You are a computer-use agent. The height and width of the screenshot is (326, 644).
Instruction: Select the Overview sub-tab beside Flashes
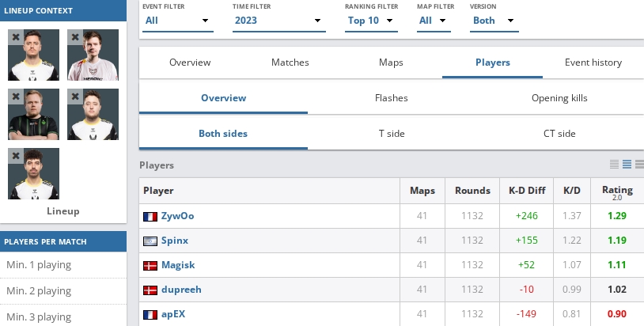click(223, 98)
